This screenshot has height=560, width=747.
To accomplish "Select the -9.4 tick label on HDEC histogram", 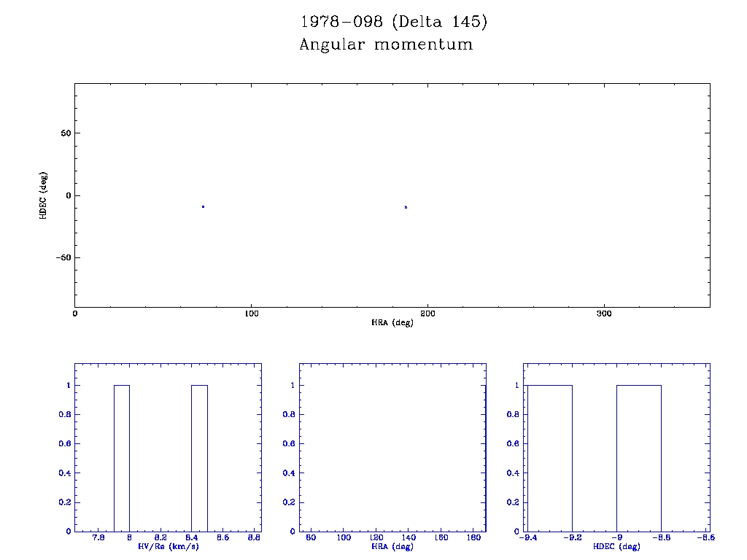I will (x=527, y=538).
